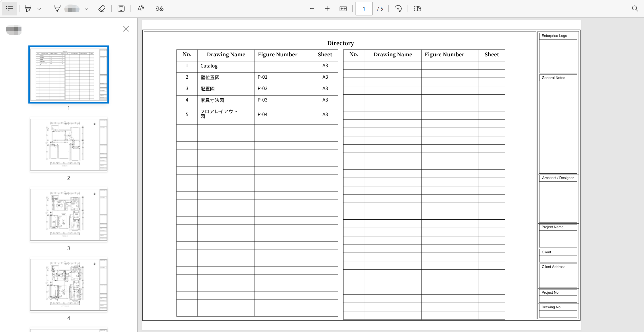The height and width of the screenshot is (332, 644).
Task: Click the "No." header in the right table
Action: (x=354, y=55)
